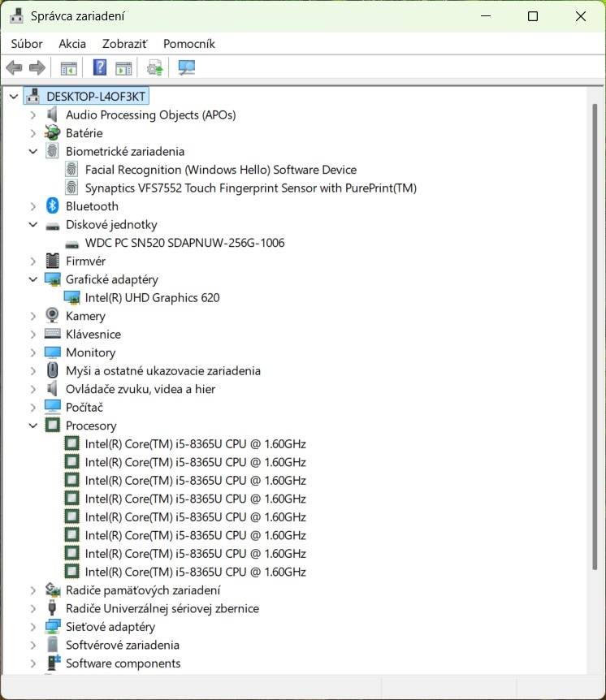Click the scan for hardware changes icon

click(187, 68)
